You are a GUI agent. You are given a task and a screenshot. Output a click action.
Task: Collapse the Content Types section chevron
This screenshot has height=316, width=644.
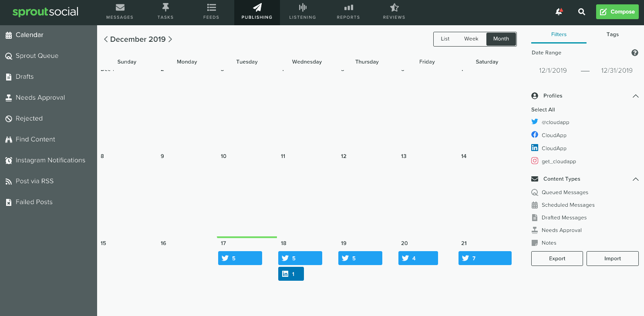pyautogui.click(x=635, y=179)
